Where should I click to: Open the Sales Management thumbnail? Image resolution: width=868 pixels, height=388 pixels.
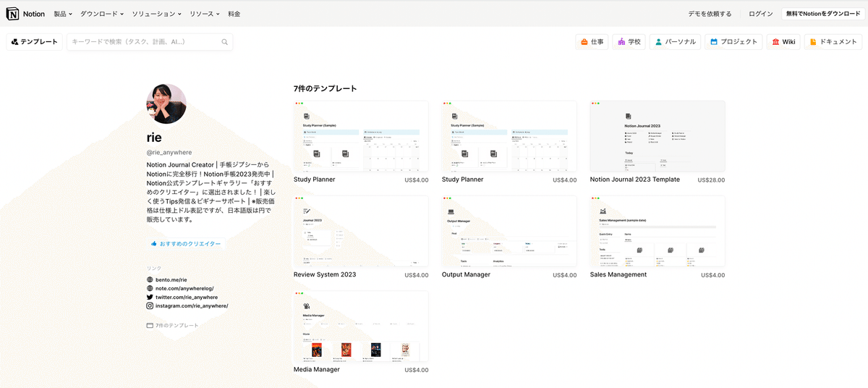658,232
